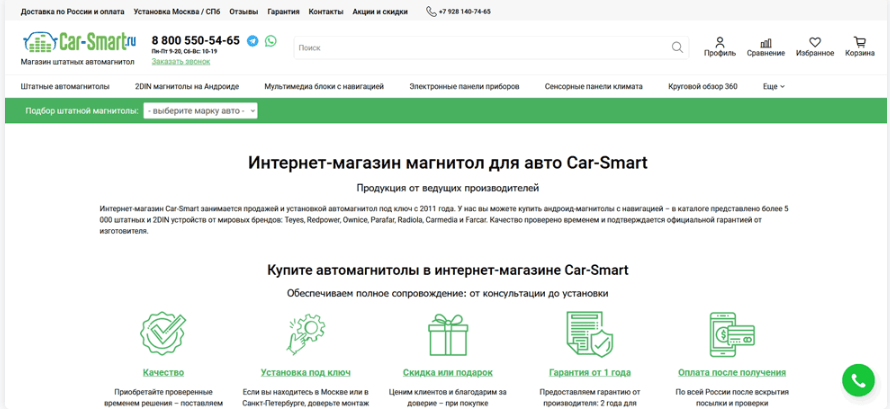Click Продукция от ведущих производителей subtitle
890x409 pixels.
click(448, 188)
